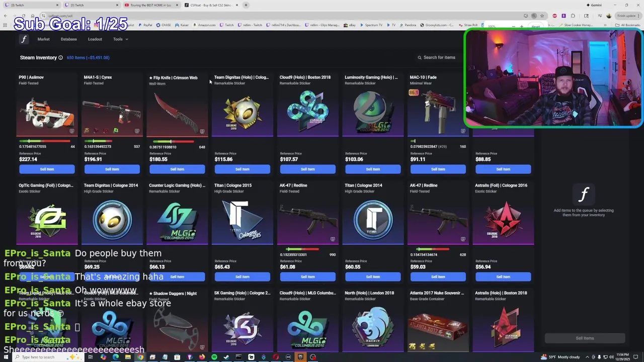The image size is (644, 362).
Task: Select the North Holo London 2018 sticker
Action: coord(373,327)
